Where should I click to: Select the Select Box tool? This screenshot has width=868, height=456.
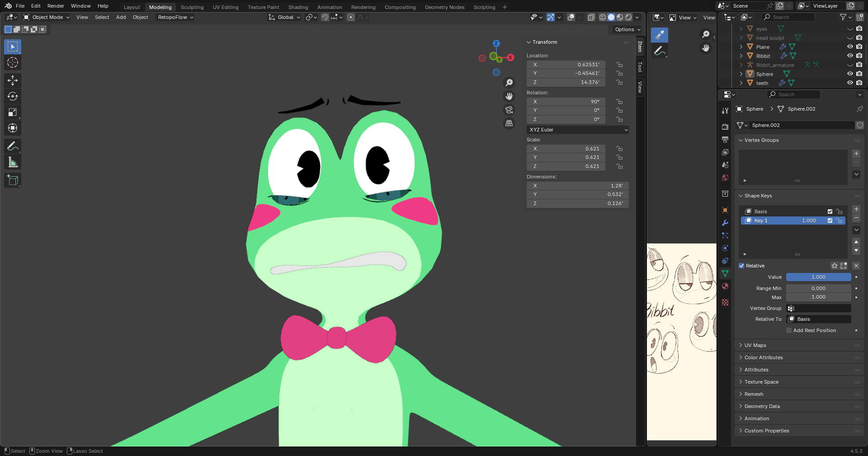(13, 47)
